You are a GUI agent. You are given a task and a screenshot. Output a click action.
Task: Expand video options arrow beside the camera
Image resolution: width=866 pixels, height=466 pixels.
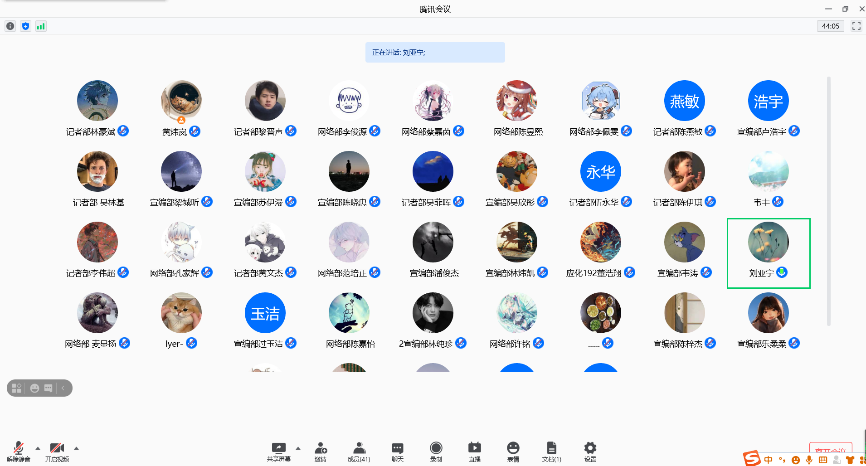point(76,447)
